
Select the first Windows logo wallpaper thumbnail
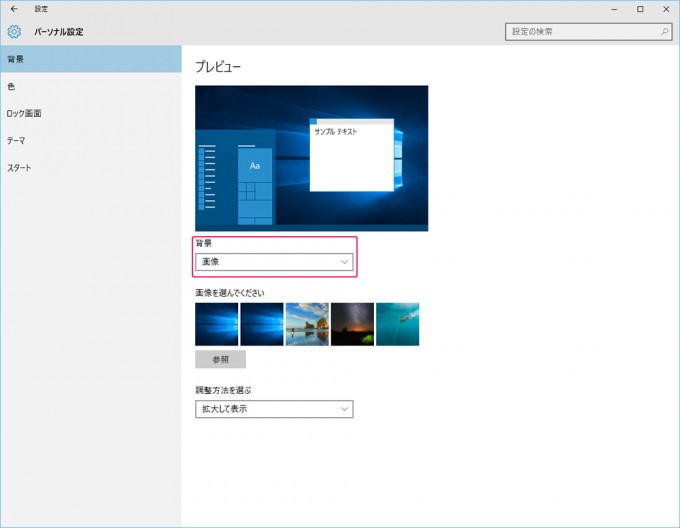(x=216, y=324)
